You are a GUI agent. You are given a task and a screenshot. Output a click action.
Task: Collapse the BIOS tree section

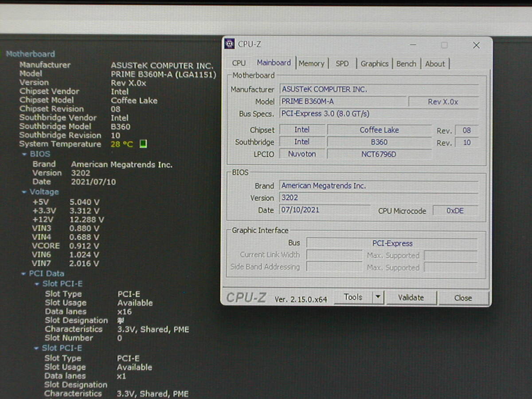click(24, 154)
